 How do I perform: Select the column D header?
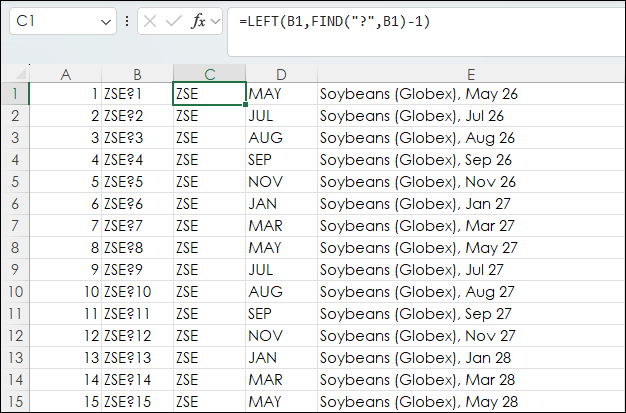281,74
